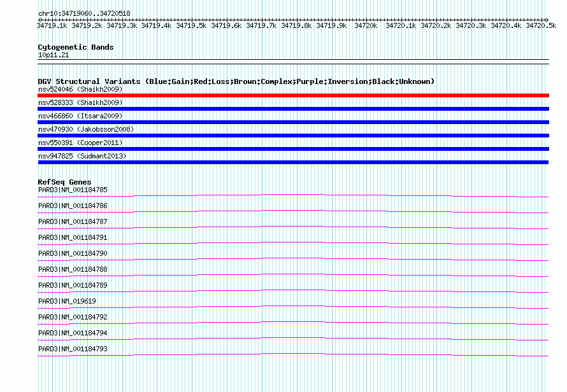Select the magenta intron line for NM_019619
The height and width of the screenshot is (392, 567).
(x=293, y=307)
